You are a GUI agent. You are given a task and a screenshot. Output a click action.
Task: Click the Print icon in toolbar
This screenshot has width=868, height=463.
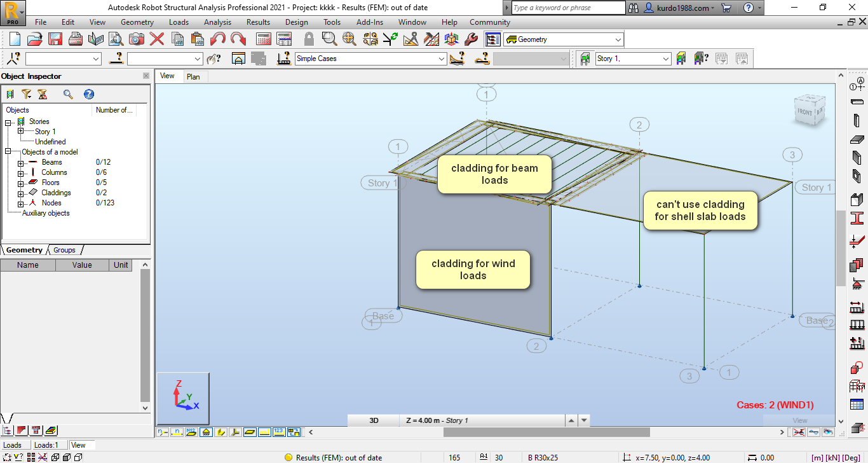(x=76, y=39)
